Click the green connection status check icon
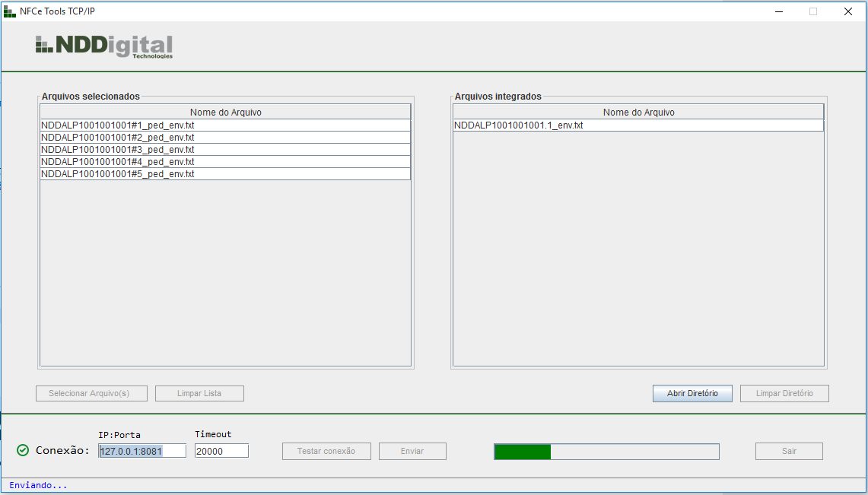This screenshot has width=868, height=495. (x=23, y=450)
